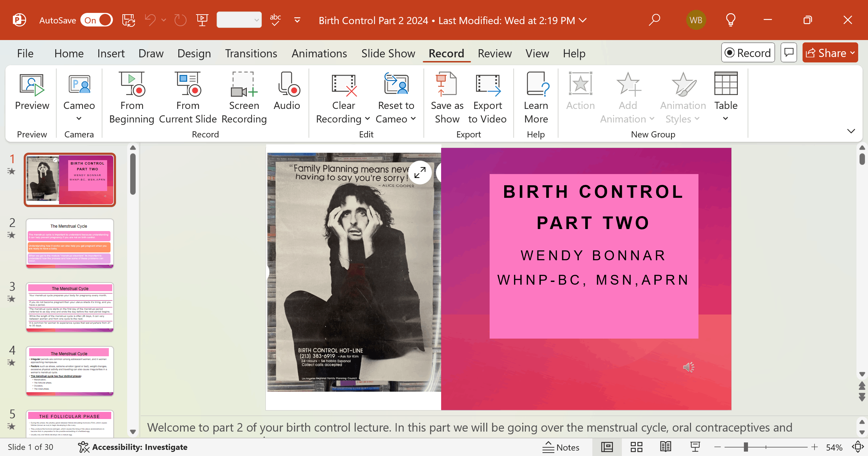Select slide 3 thumbnail The Menstrual Cycle

[x=70, y=307]
